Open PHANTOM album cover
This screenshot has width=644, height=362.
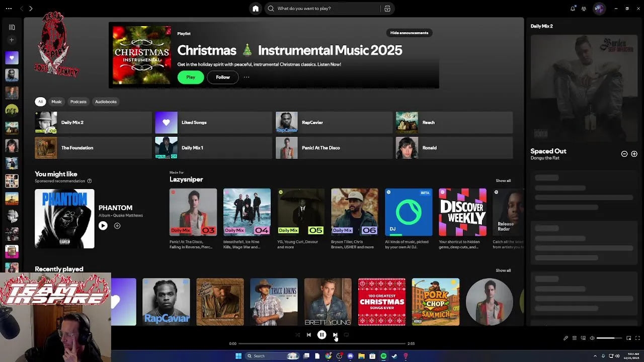(x=64, y=219)
